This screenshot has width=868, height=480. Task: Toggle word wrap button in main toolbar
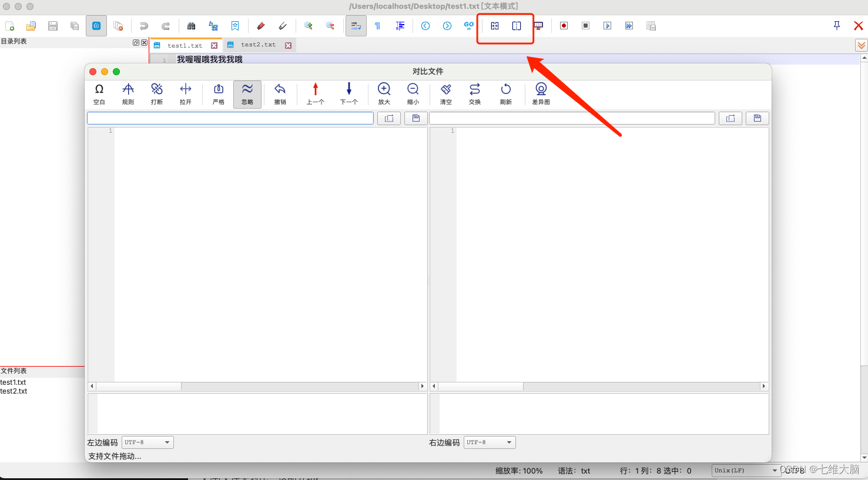click(356, 26)
